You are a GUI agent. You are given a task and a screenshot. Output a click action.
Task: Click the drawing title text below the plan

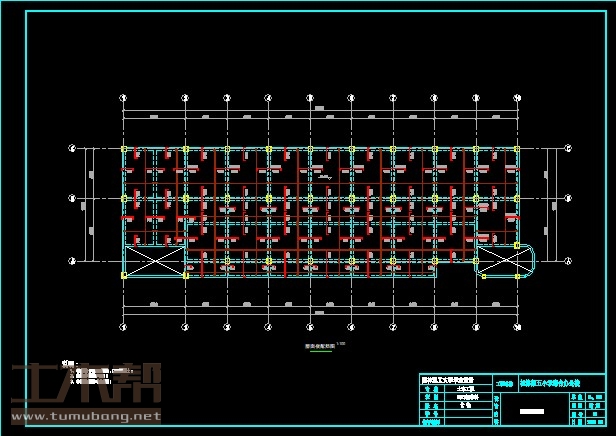tap(319, 346)
